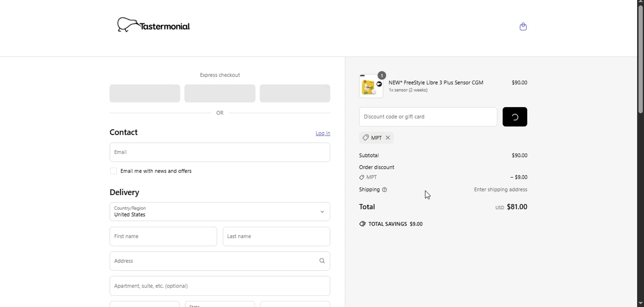644x307 pixels.
Task: Click the first express checkout button
Action: (145, 93)
